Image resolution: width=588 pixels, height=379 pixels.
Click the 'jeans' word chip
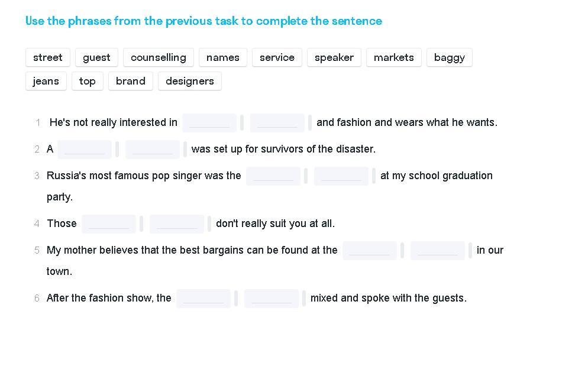[x=46, y=81]
